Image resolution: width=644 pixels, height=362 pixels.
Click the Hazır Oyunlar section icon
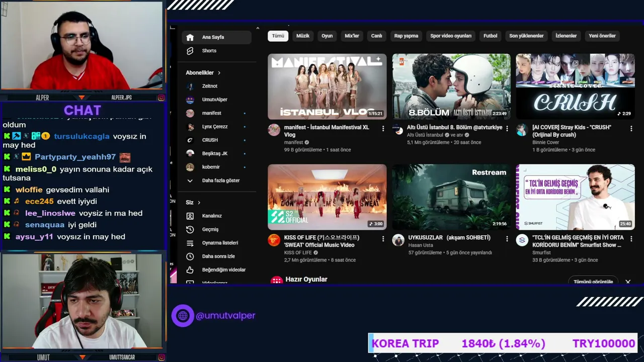click(x=277, y=281)
